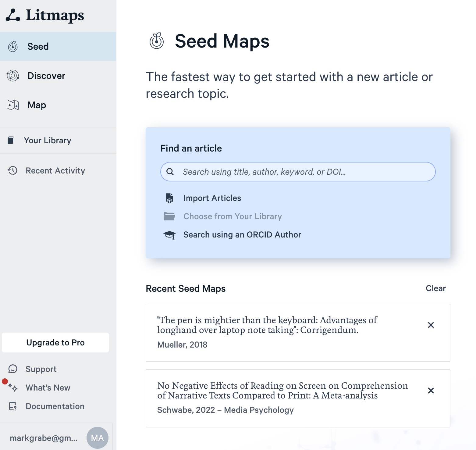Select Choose from Your Library option
The width and height of the screenshot is (476, 450).
tap(233, 216)
